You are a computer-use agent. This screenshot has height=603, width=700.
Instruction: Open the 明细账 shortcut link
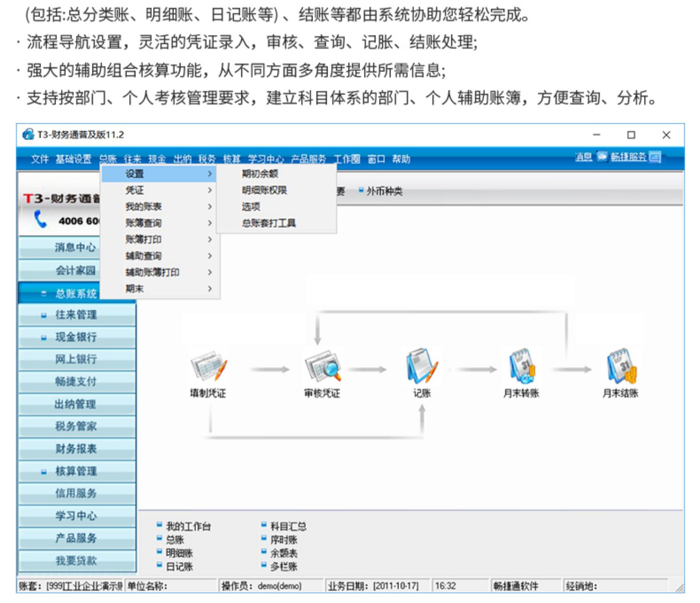pos(180,554)
